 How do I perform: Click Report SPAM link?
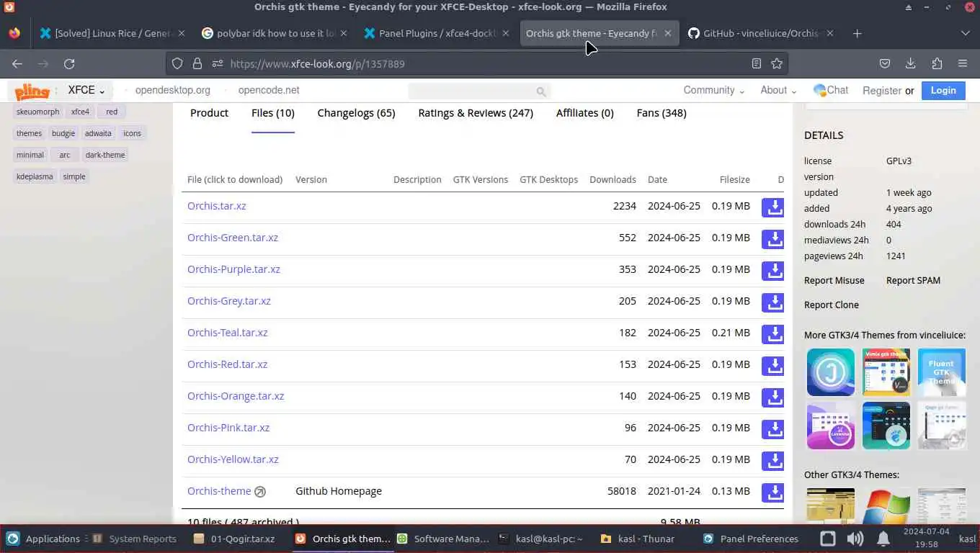tap(913, 280)
